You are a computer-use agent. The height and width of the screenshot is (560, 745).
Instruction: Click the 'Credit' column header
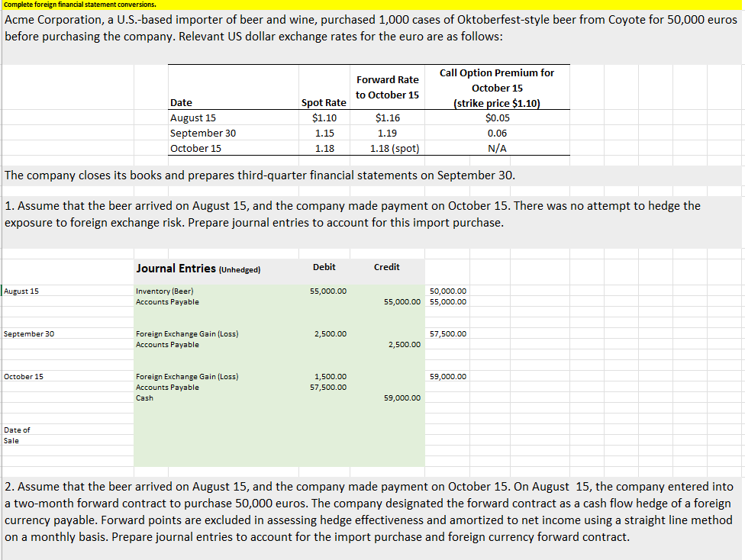[387, 267]
